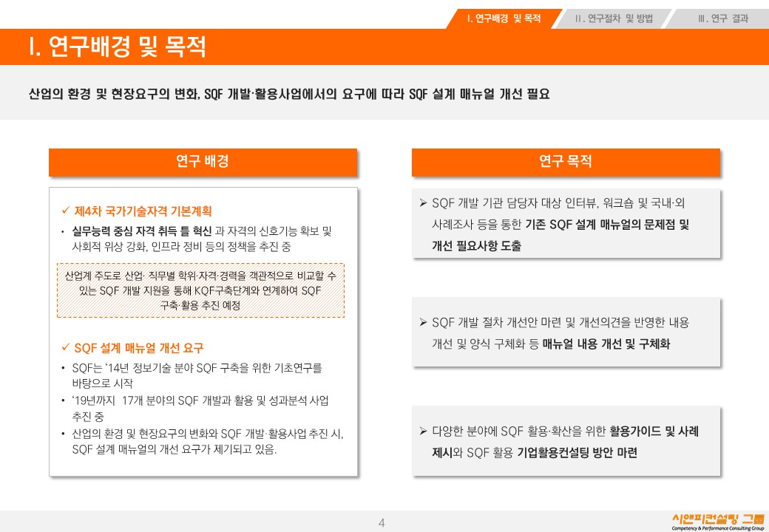Click the orange '연구 배경' header box
This screenshot has height=532, width=769.
click(203, 162)
